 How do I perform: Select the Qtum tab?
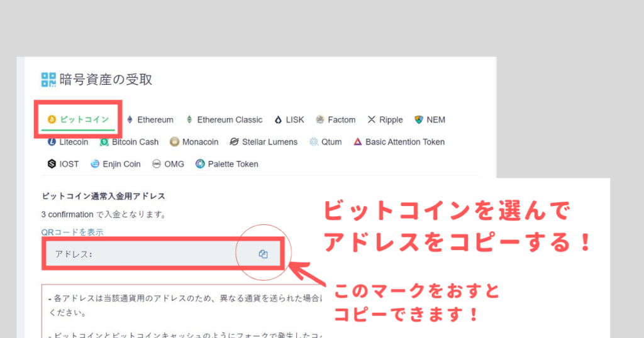(x=326, y=142)
